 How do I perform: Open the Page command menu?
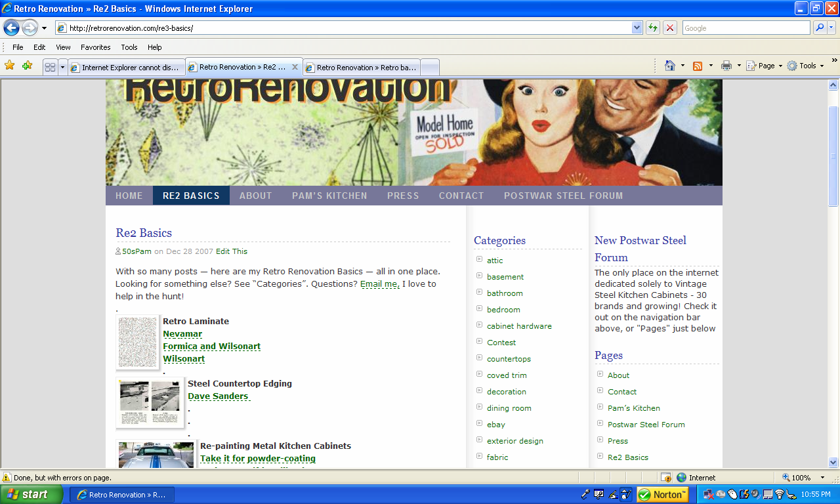coord(765,66)
